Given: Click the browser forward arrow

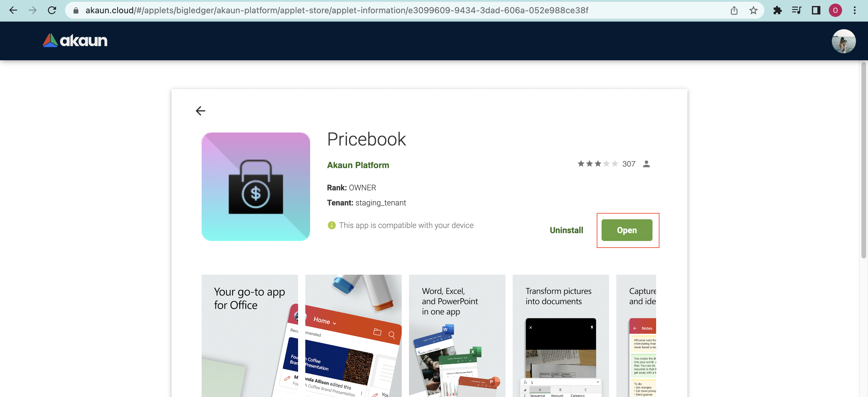Looking at the screenshot, I should 32,10.
